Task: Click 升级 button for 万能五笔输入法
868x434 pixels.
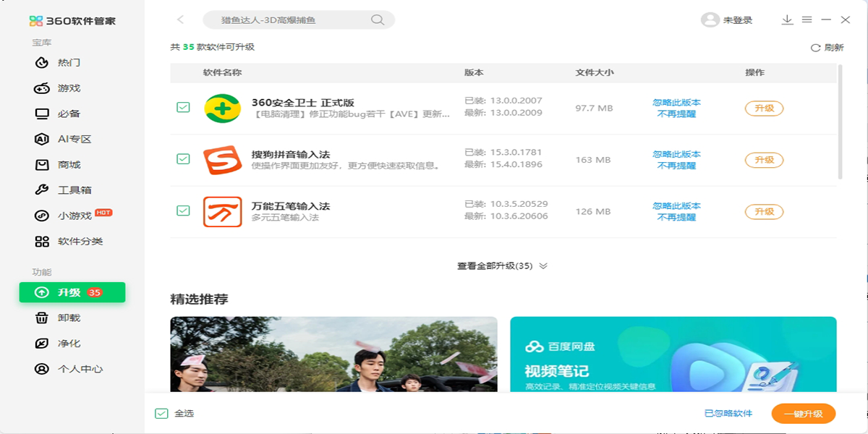Action: pyautogui.click(x=764, y=212)
